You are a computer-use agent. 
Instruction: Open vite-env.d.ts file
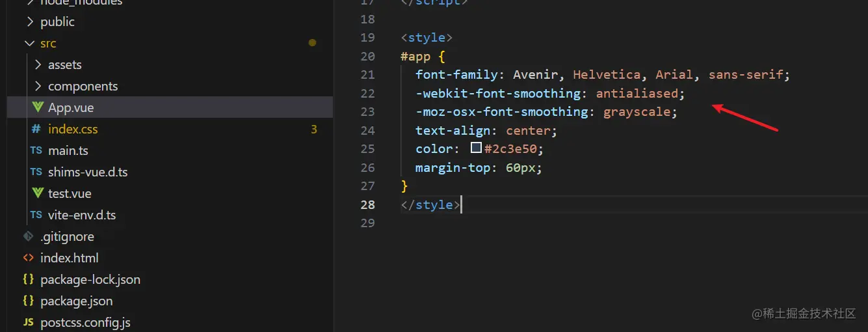82,215
